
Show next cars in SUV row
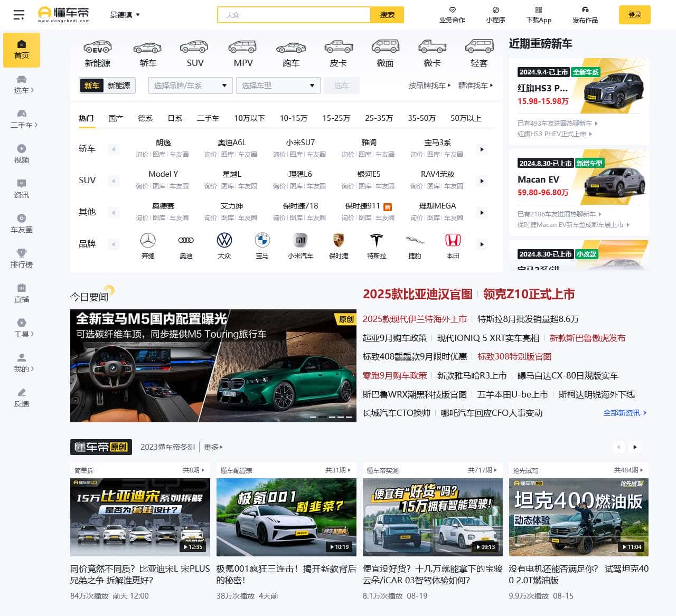482,181
